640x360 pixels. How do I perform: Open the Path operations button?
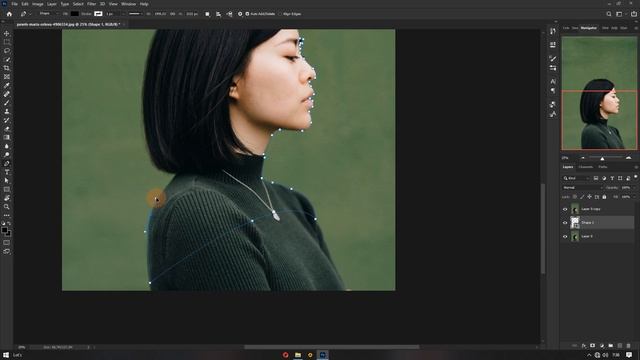[x=207, y=14]
